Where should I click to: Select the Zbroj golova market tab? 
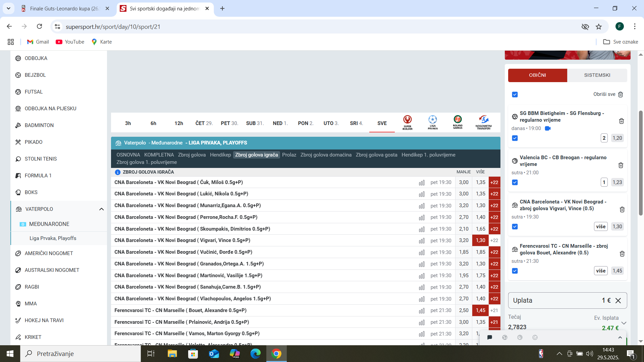[192, 155]
